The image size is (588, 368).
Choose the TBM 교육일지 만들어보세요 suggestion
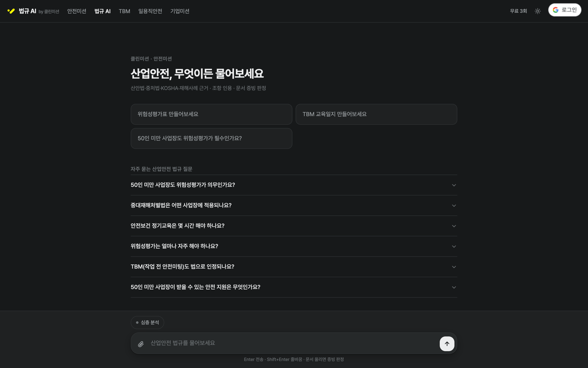[x=376, y=114]
